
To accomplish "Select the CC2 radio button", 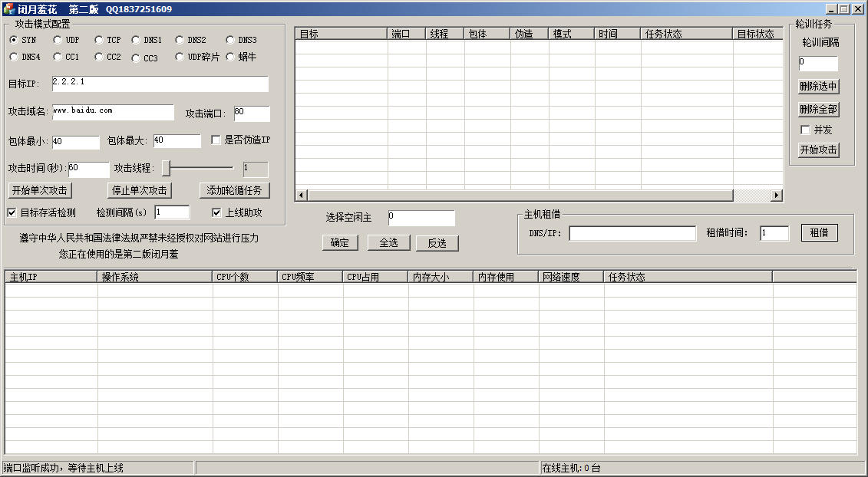I will [x=99, y=57].
